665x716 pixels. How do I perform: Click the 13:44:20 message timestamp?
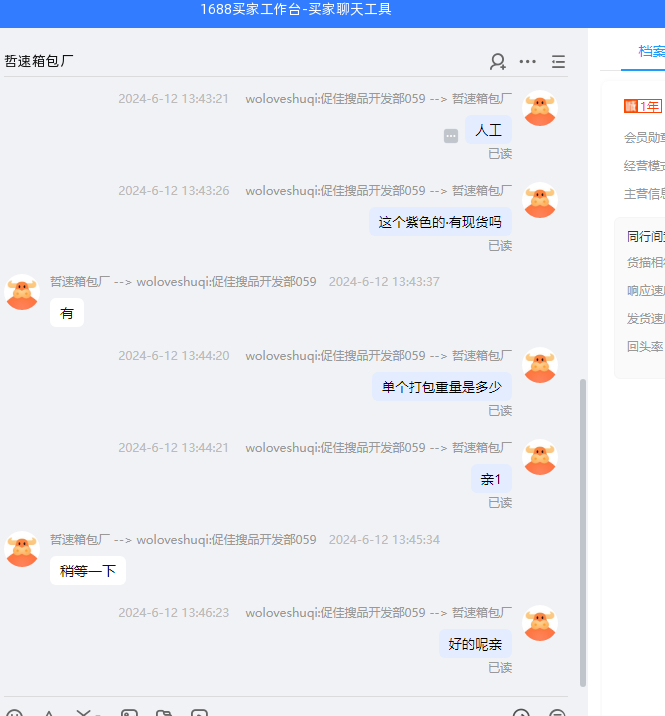(x=174, y=356)
